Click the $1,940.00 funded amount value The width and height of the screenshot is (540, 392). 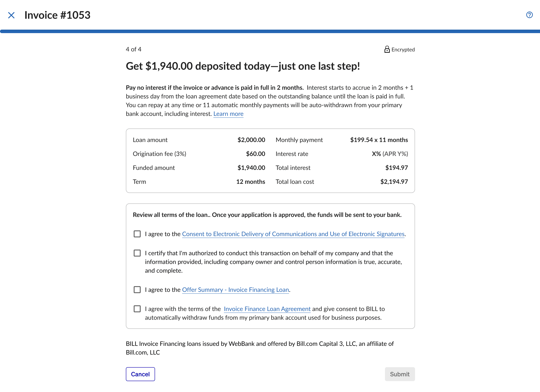[x=251, y=168]
